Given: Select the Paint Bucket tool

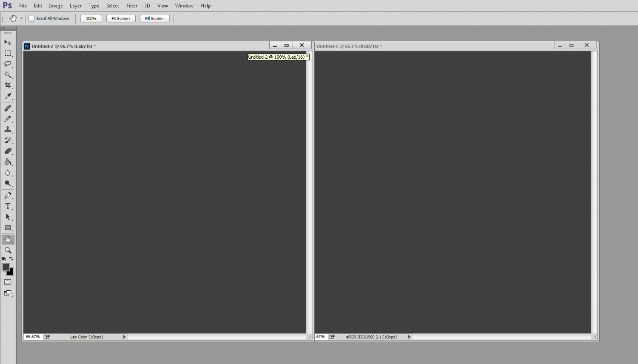Looking at the screenshot, I should click(x=8, y=162).
